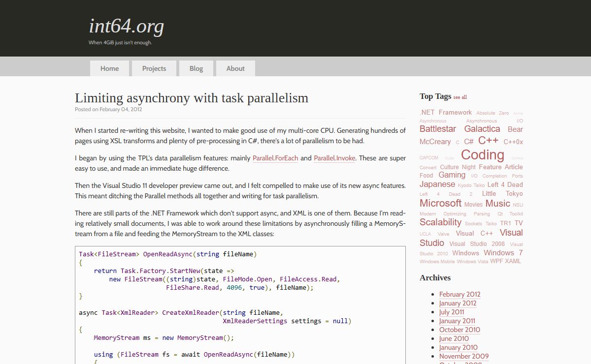Image resolution: width=591 pixels, height=364 pixels.
Task: Go to the About tab
Action: click(x=235, y=68)
